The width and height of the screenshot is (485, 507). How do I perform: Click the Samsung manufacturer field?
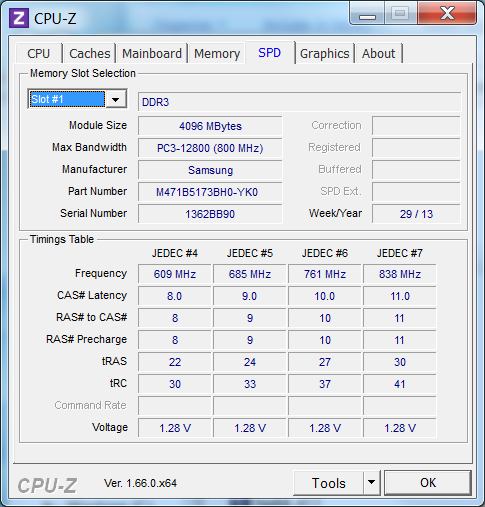pyautogui.click(x=210, y=170)
